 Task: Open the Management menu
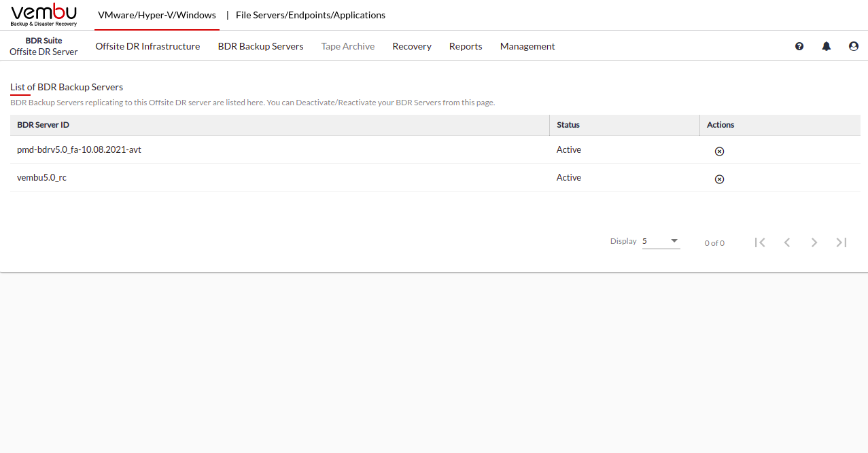point(527,46)
